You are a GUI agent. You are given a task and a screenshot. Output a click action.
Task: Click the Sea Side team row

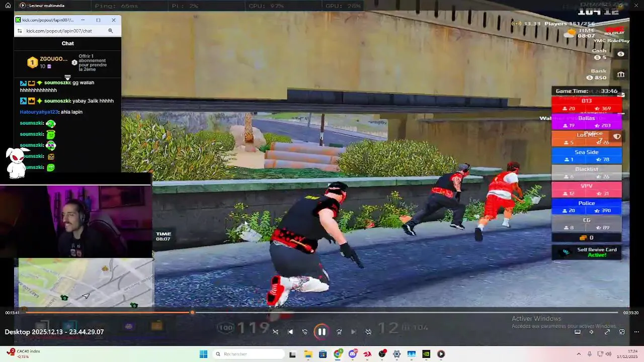[x=587, y=155]
